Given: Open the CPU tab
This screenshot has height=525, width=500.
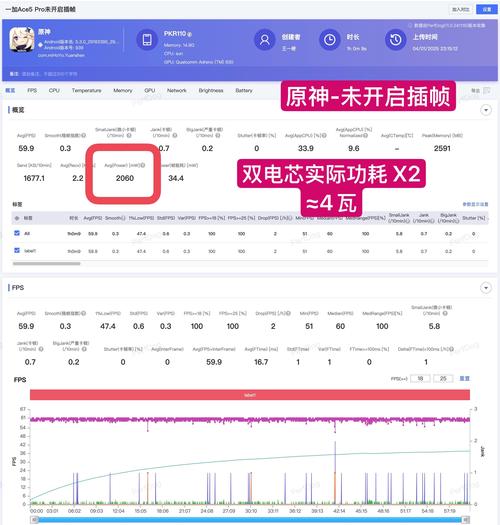Looking at the screenshot, I should pyautogui.click(x=54, y=90).
